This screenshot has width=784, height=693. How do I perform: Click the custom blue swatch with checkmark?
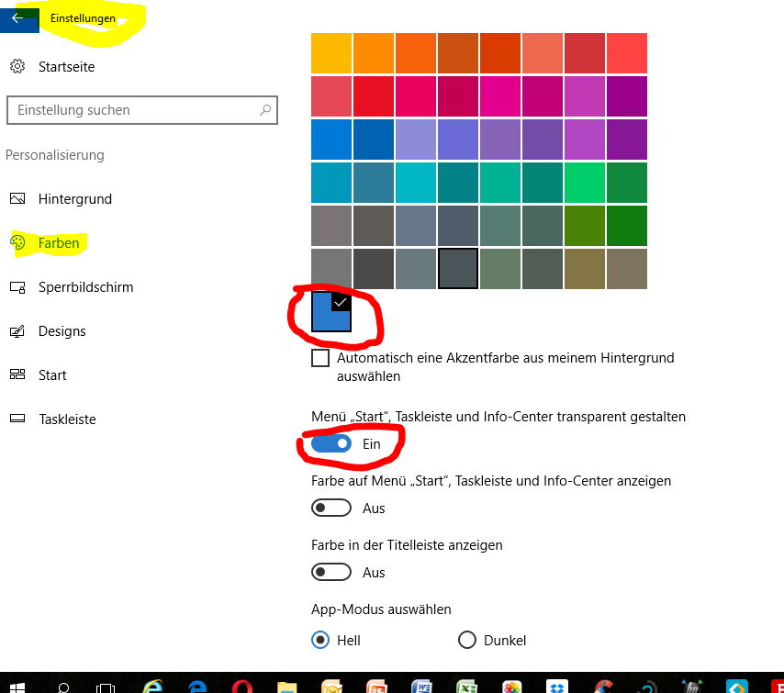331,312
